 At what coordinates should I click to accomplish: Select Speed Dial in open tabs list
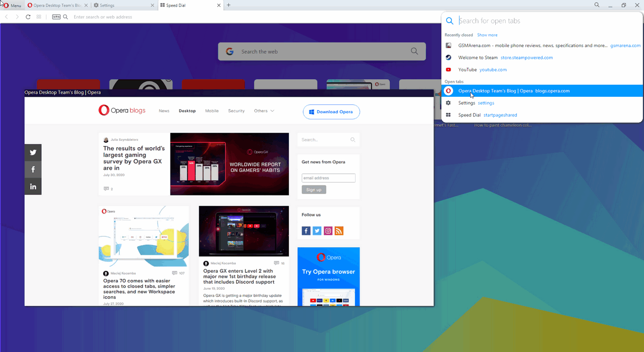tap(542, 115)
